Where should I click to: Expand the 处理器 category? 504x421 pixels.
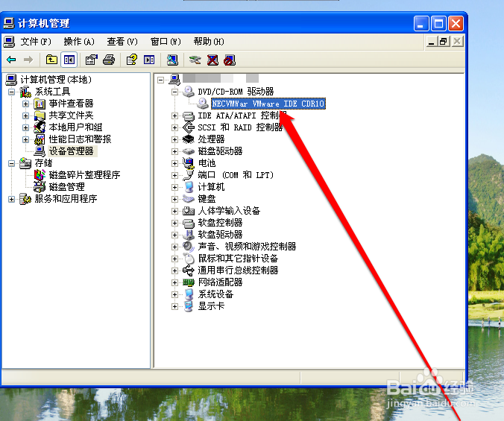coord(174,139)
